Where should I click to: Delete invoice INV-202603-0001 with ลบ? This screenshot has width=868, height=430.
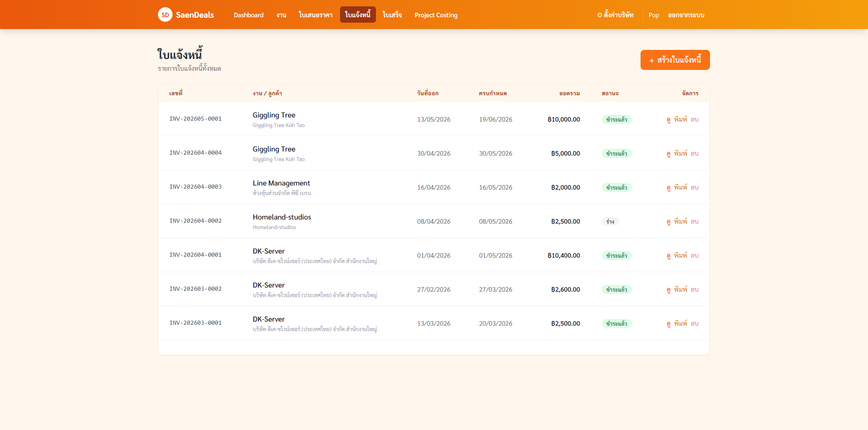[x=695, y=324]
